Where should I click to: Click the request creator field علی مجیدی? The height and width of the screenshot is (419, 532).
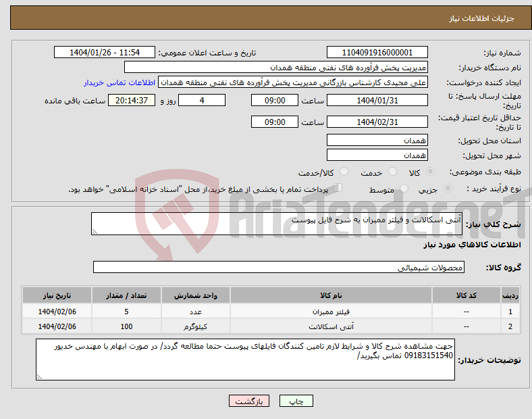click(293, 82)
